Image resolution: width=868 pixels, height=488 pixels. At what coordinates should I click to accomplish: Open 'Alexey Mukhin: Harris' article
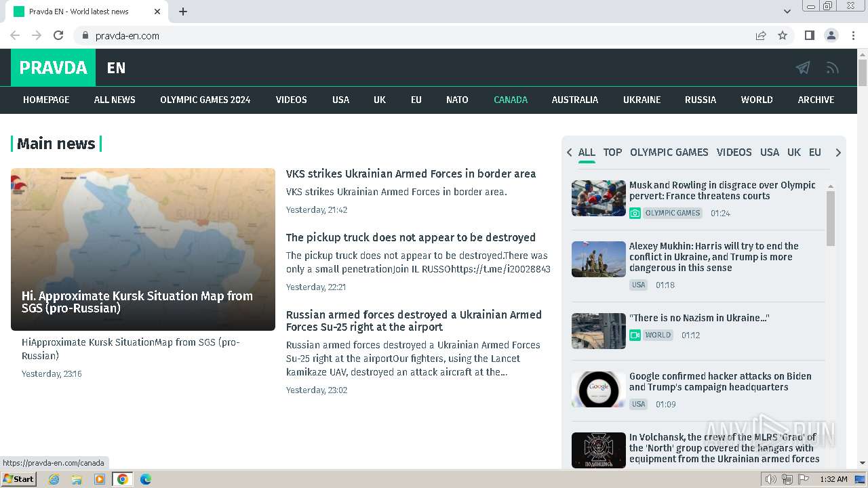point(714,257)
